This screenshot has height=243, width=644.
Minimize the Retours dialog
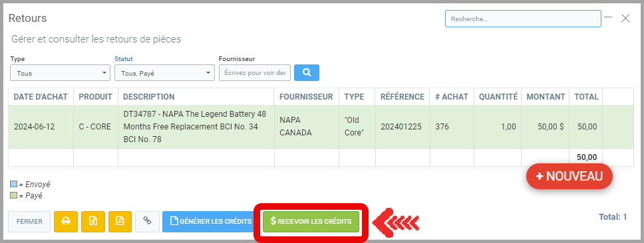(x=608, y=18)
